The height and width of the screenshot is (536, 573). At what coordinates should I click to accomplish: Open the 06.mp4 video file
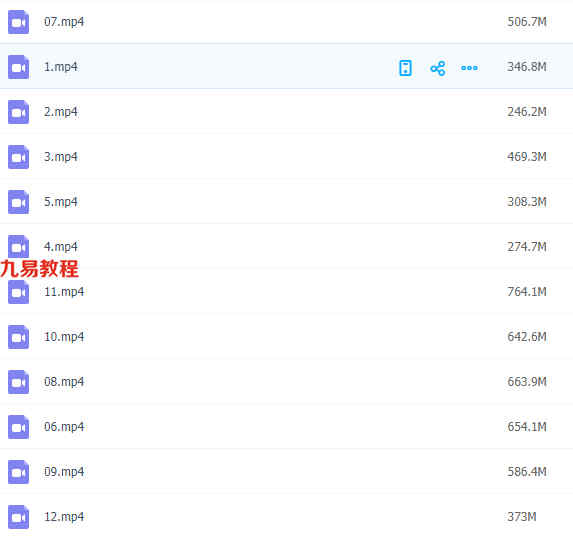64,427
